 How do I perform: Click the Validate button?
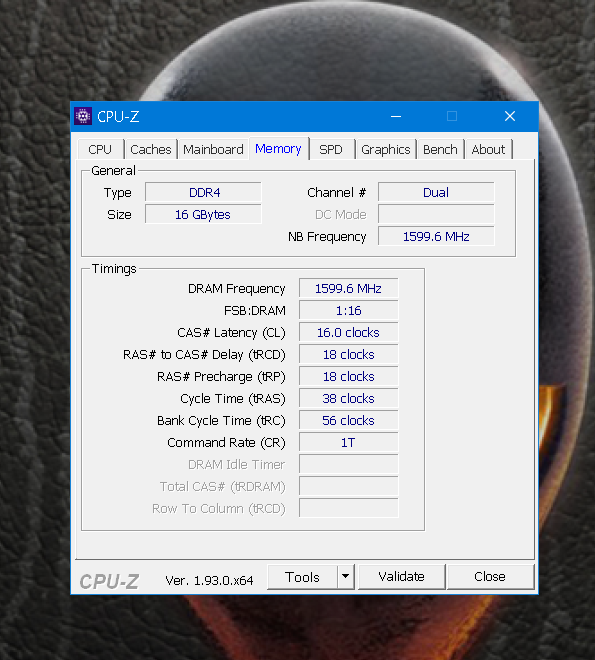click(x=401, y=577)
